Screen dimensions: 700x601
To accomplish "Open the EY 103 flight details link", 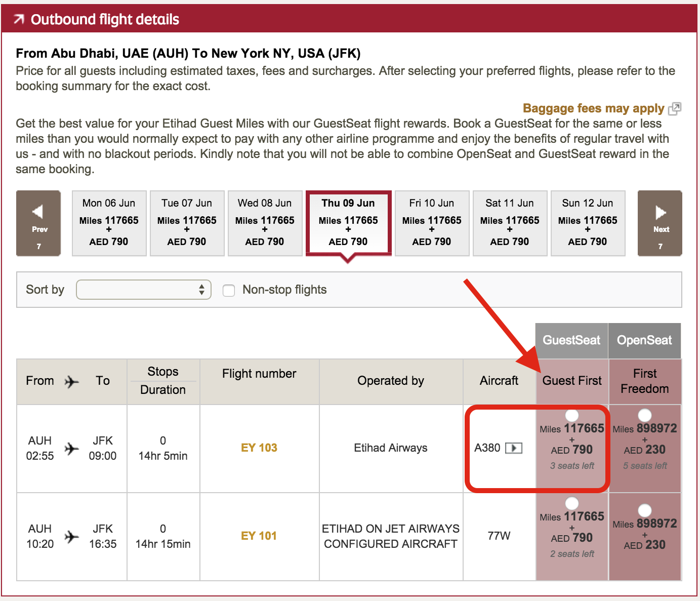I will tap(259, 448).
